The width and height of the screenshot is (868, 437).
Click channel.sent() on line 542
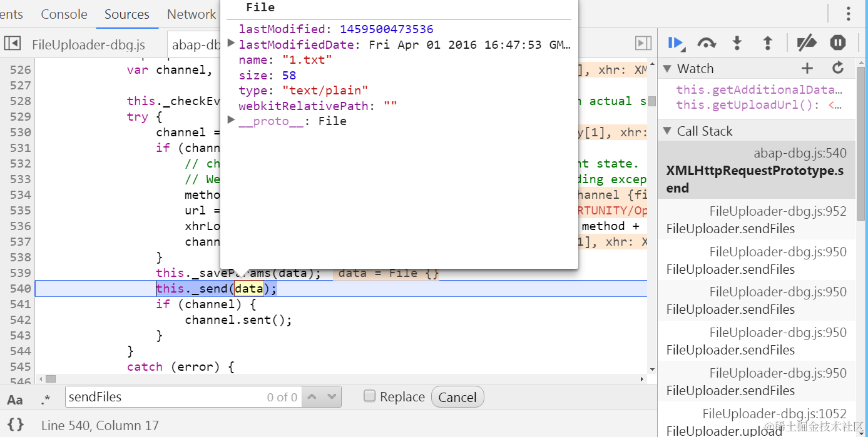pyautogui.click(x=238, y=319)
